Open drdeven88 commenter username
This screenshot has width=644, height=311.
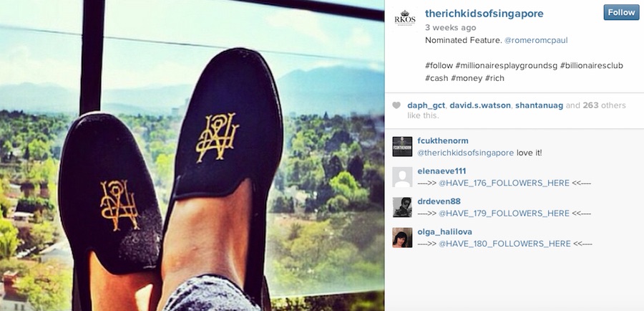[x=439, y=201]
